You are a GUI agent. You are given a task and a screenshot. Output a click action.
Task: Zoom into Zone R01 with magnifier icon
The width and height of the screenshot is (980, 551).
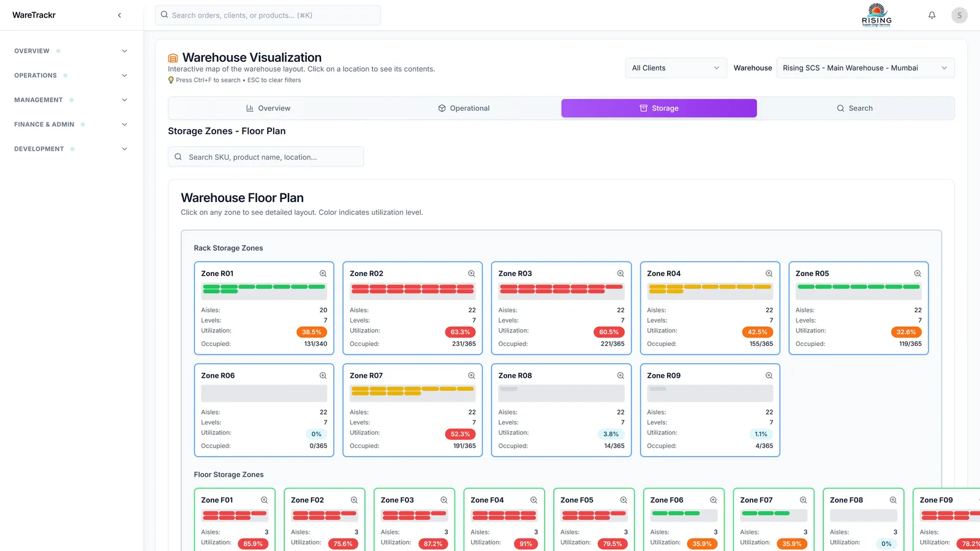pos(323,274)
